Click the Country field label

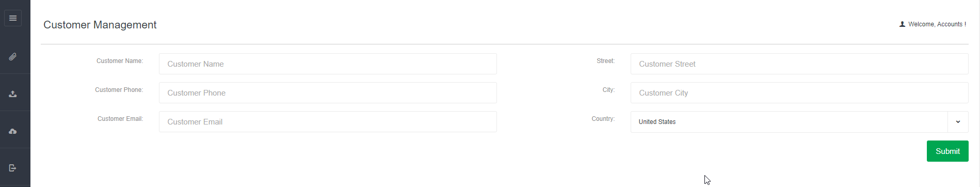coord(603,119)
